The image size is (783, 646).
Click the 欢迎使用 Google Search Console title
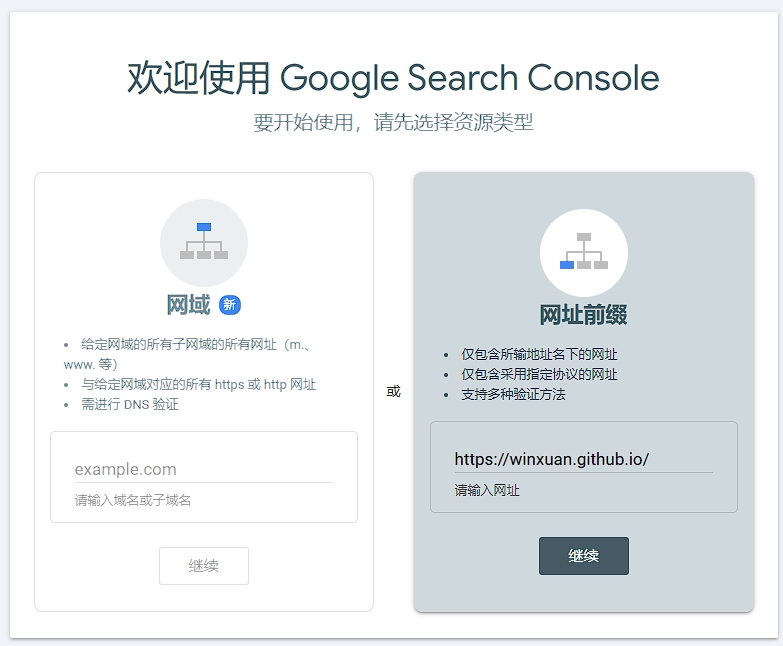(393, 78)
